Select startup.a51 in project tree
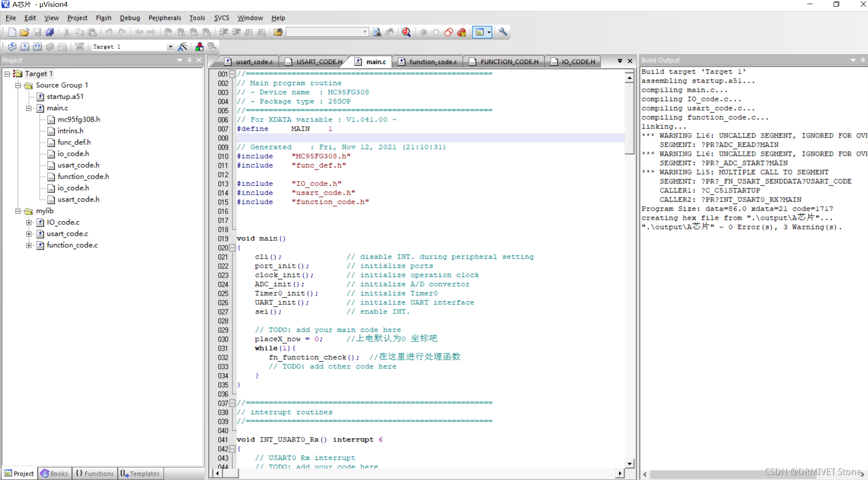This screenshot has height=480, width=868. (x=65, y=96)
